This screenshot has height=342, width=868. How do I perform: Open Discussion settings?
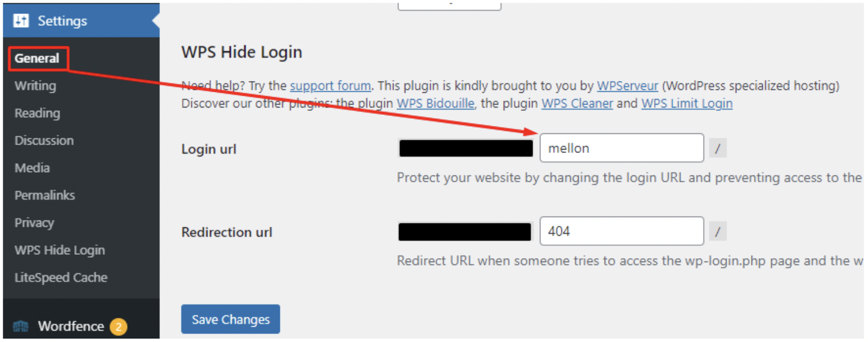(44, 141)
